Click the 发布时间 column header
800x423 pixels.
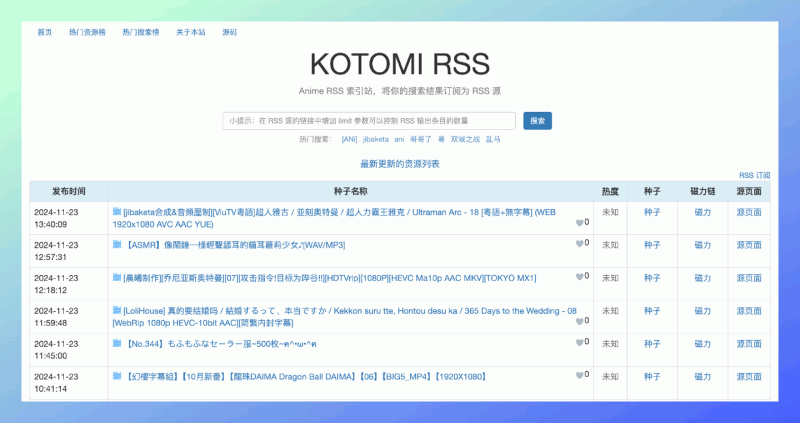click(x=69, y=191)
